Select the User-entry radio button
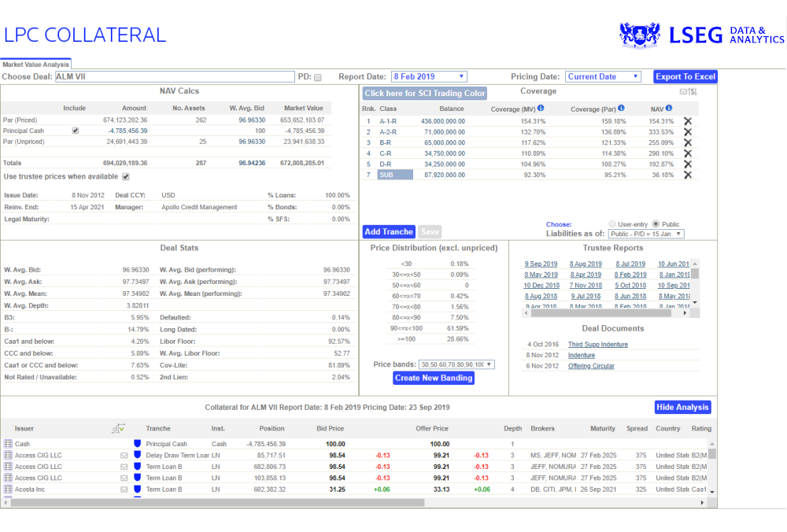 (x=612, y=224)
